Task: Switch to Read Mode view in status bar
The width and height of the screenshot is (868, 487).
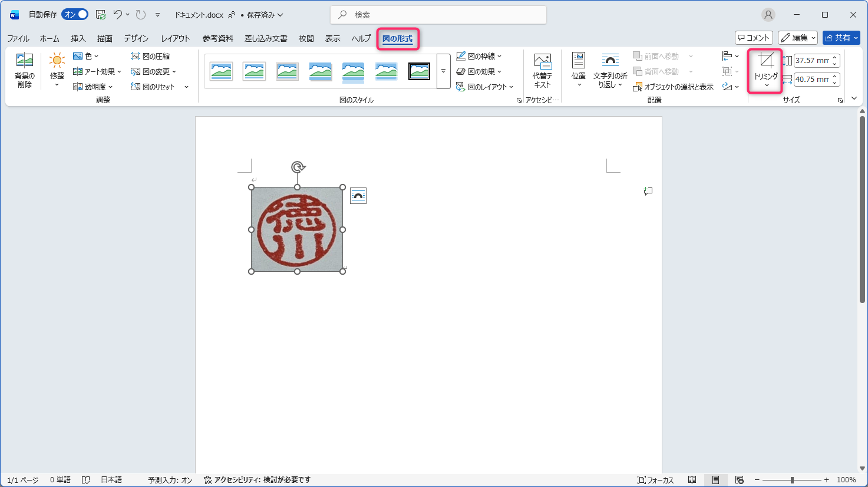Action: [x=692, y=480]
